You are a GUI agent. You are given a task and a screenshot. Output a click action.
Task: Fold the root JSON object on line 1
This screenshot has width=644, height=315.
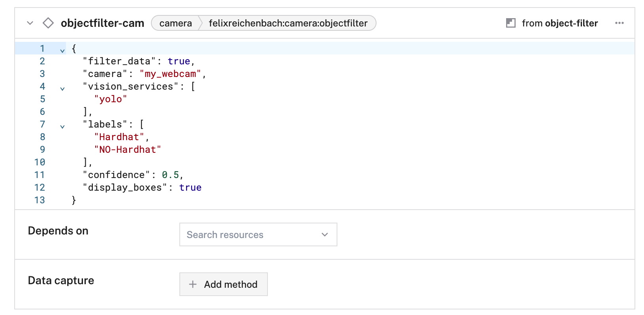pos(62,50)
